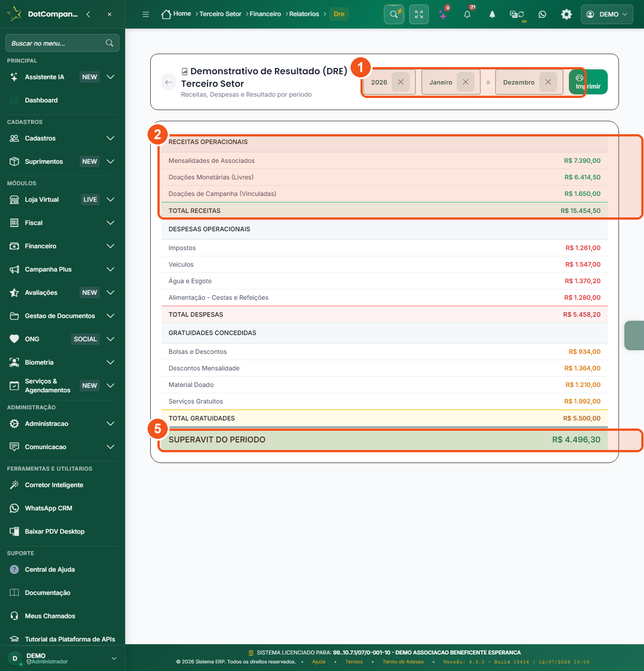
Task: Click the solid alert bell icon
Action: point(492,14)
